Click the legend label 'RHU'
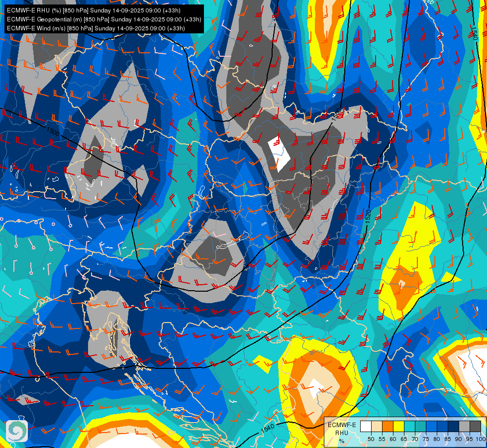Screen dimensions: 487x448 tap(342, 433)
